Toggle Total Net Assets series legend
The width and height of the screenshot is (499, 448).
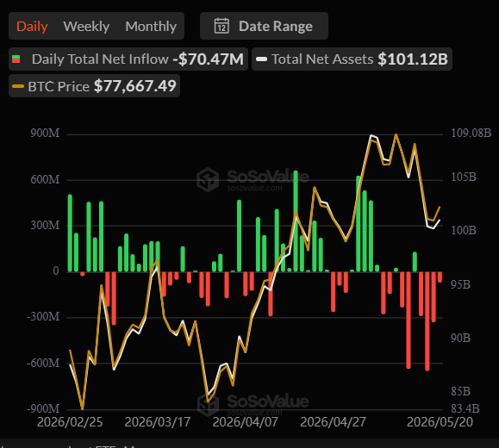pyautogui.click(x=352, y=59)
